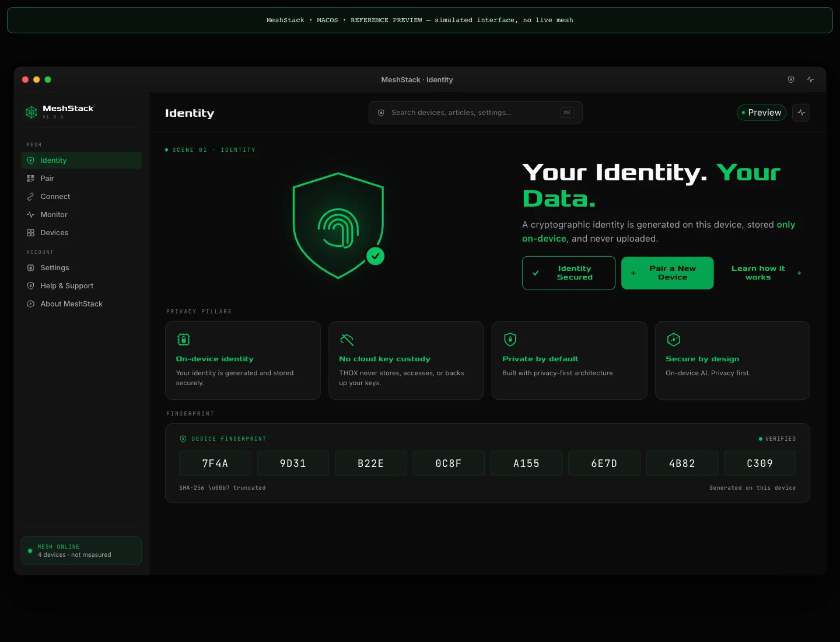
Task: Focus the Search devices, articles, settings field
Action: tap(475, 113)
